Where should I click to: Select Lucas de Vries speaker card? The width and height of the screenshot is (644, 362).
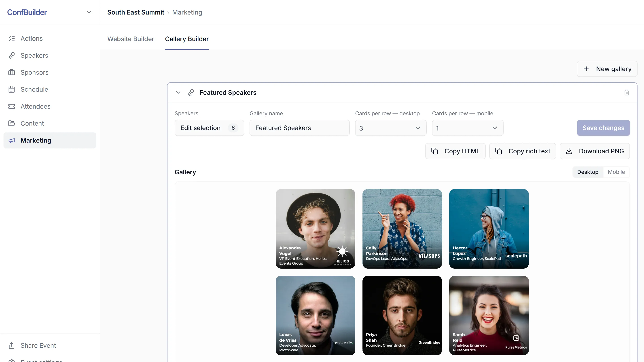pyautogui.click(x=315, y=316)
